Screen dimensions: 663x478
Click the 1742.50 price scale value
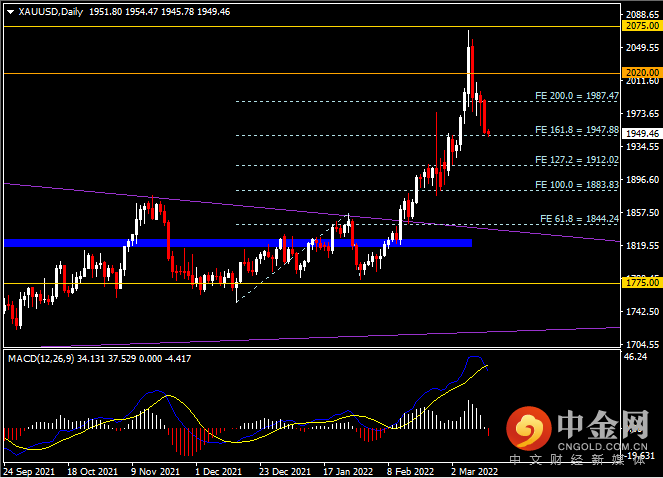pyautogui.click(x=642, y=311)
